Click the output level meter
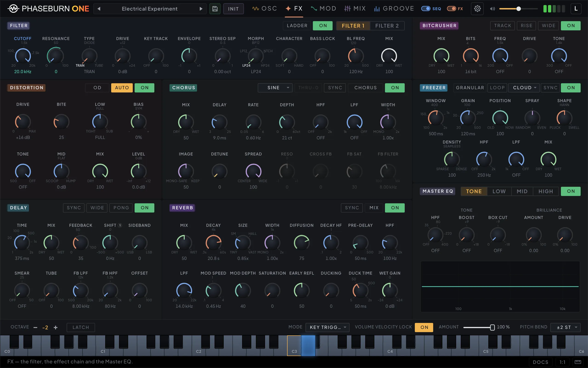Viewport: 588px width, 368px height. 554,9
